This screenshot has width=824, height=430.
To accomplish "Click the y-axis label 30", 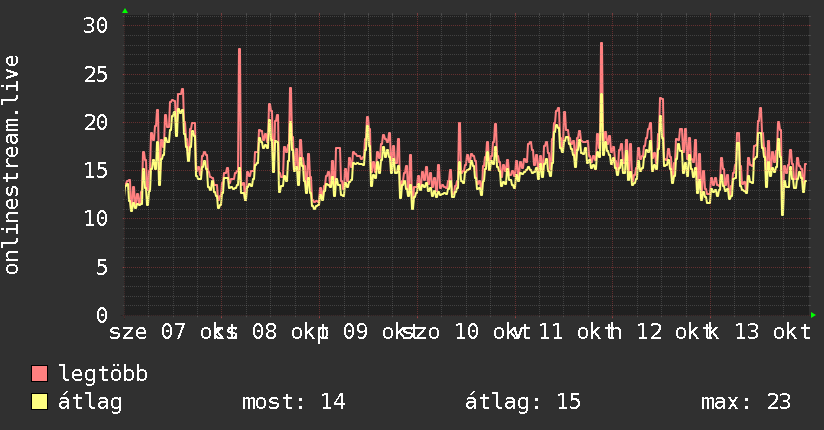I will [x=96, y=25].
